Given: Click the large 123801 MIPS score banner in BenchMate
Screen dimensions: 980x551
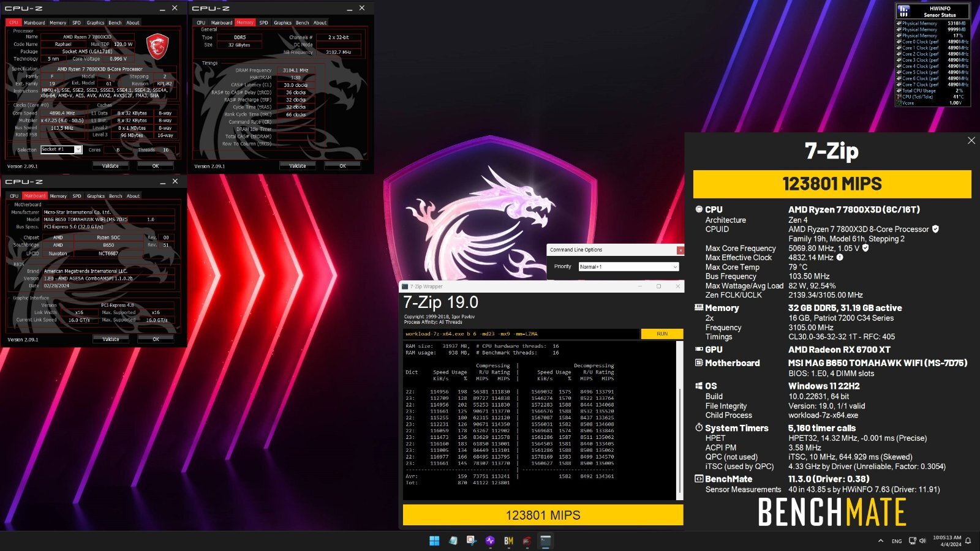Looking at the screenshot, I should 832,184.
